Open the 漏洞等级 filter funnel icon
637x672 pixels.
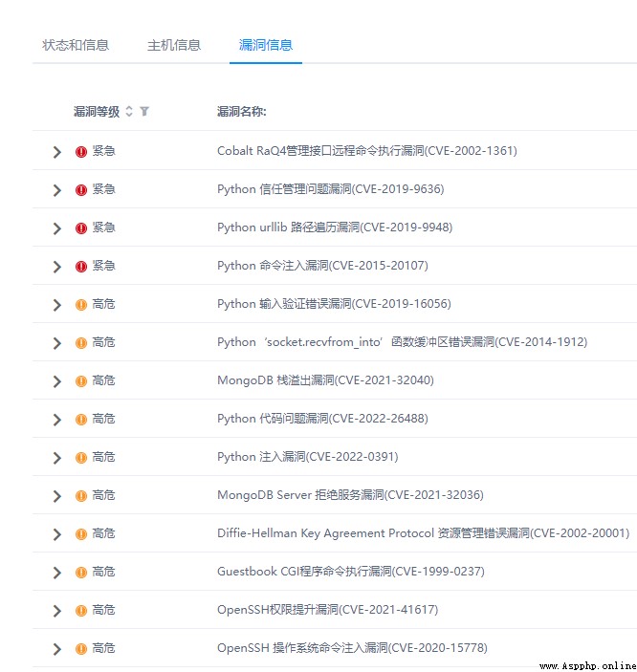point(144,112)
